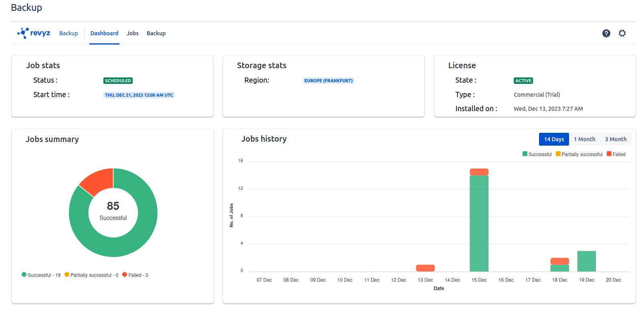
Task: Toggle the Failed legend in Jobs history
Action: pyautogui.click(x=616, y=154)
